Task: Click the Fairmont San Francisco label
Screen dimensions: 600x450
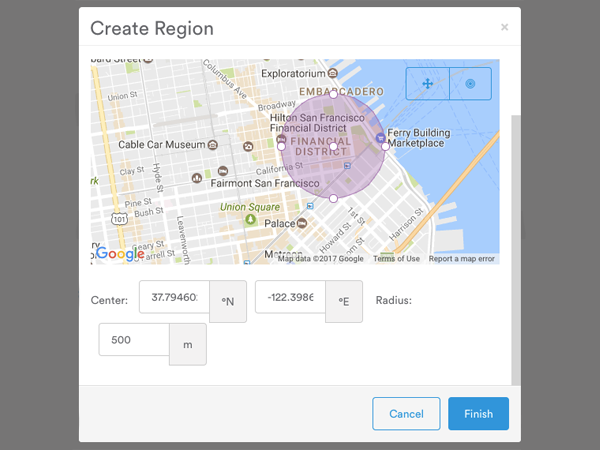Action: 265,183
